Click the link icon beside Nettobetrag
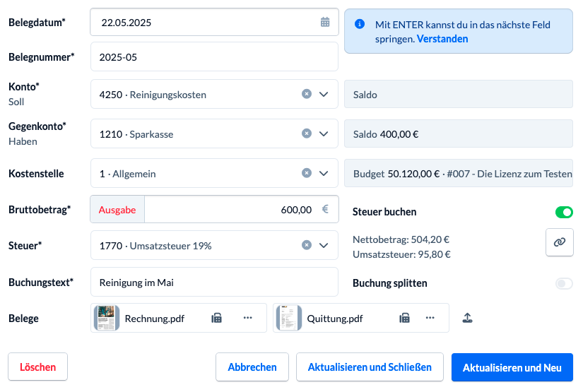583x392 pixels. [x=559, y=242]
